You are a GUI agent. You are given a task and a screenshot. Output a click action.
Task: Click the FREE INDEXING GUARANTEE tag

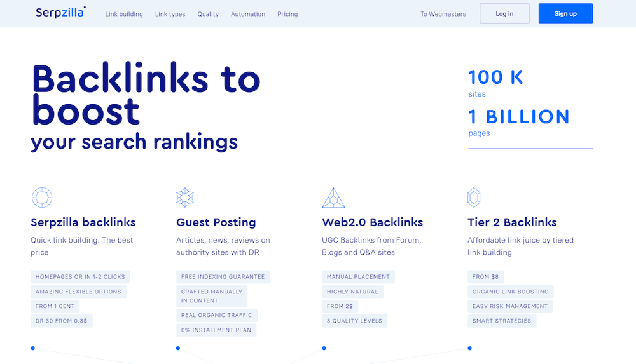click(x=223, y=277)
